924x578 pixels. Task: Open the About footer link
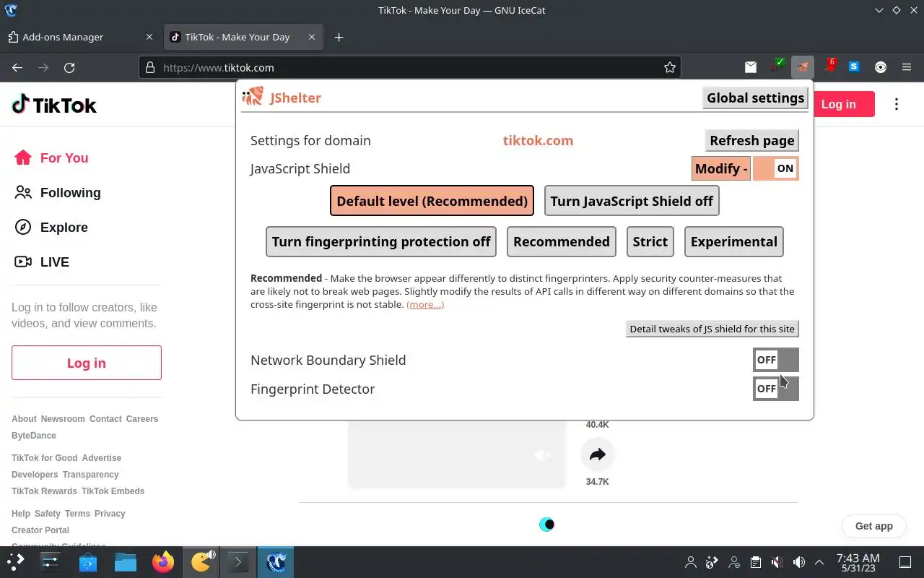pos(24,419)
